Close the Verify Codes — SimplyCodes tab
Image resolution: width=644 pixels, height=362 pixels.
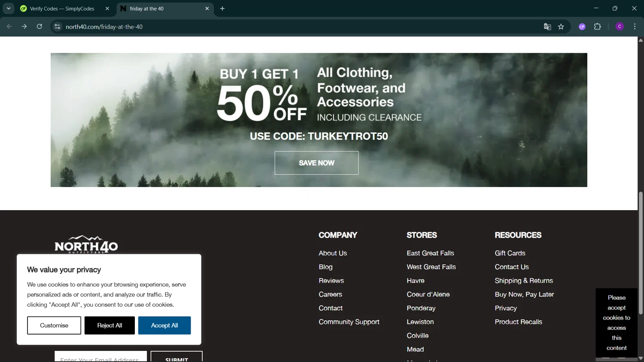point(107,9)
